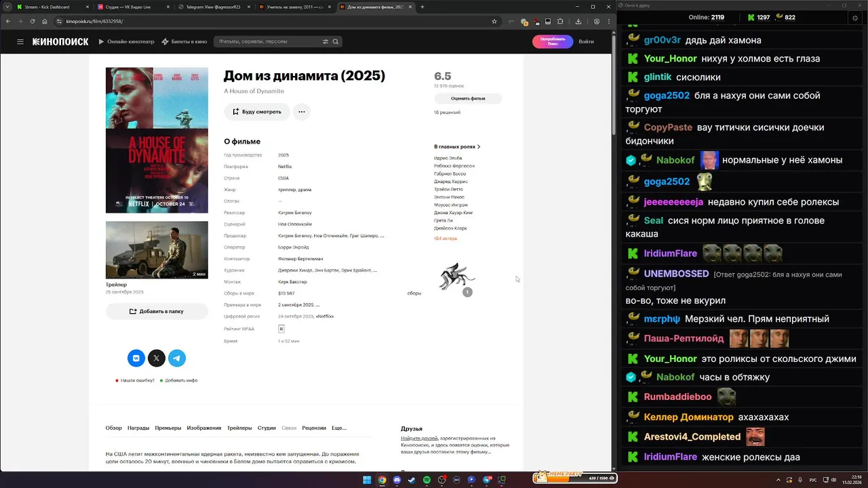Open the browser extensions puzzle icon
The width and height of the screenshot is (868, 488).
(560, 21)
